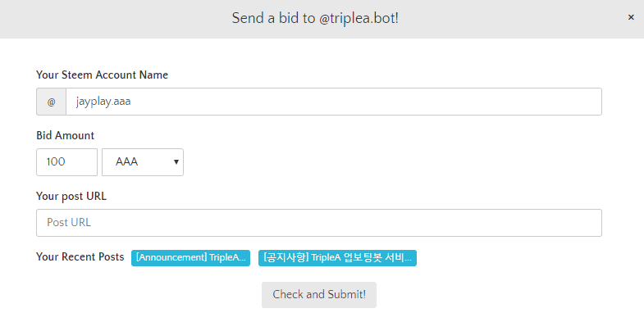Click the 'Send a bid to @triplea.bot!' title
This screenshot has width=644, height=322.
[x=315, y=19]
